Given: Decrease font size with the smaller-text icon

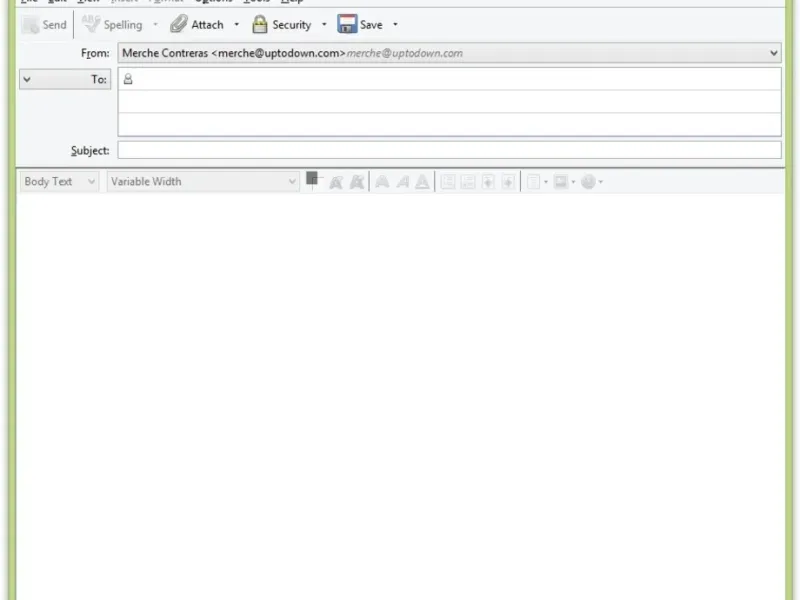Looking at the screenshot, I should click(x=336, y=182).
